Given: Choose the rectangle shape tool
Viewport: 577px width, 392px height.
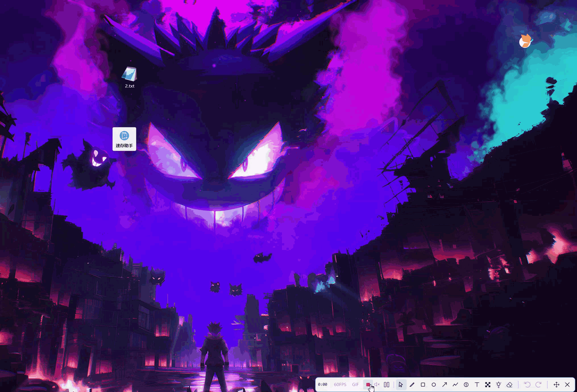Looking at the screenshot, I should pyautogui.click(x=423, y=385).
